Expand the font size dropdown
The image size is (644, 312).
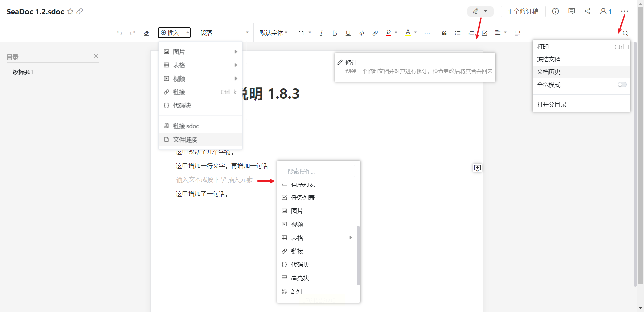(x=305, y=33)
